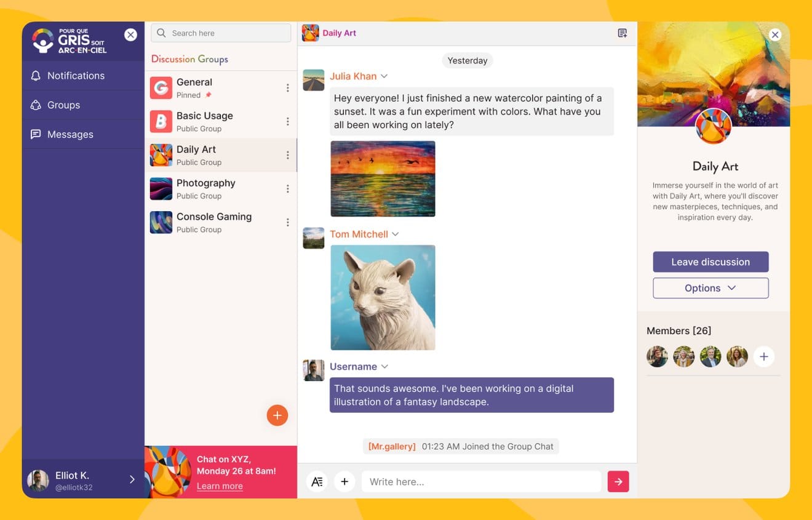Click Julia Khan's avatar in chat

pyautogui.click(x=314, y=80)
